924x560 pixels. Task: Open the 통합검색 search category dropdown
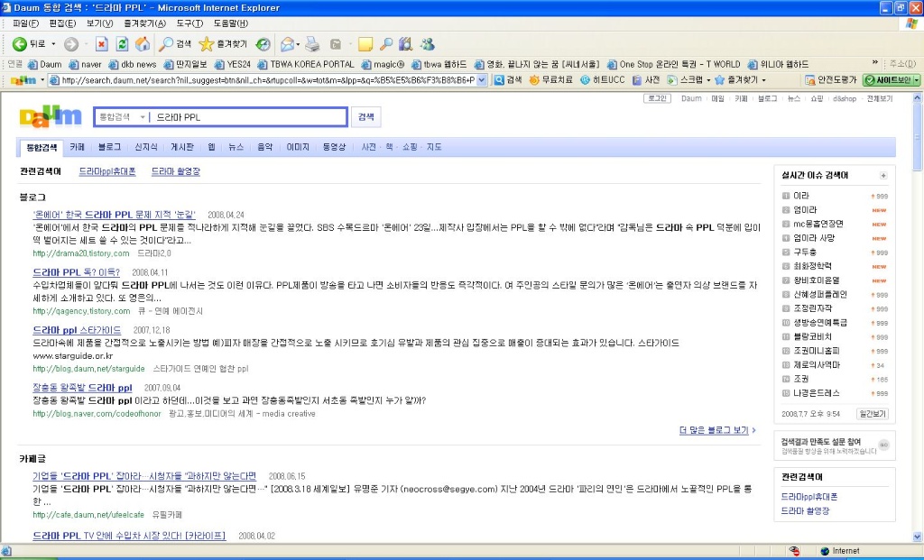(x=122, y=117)
